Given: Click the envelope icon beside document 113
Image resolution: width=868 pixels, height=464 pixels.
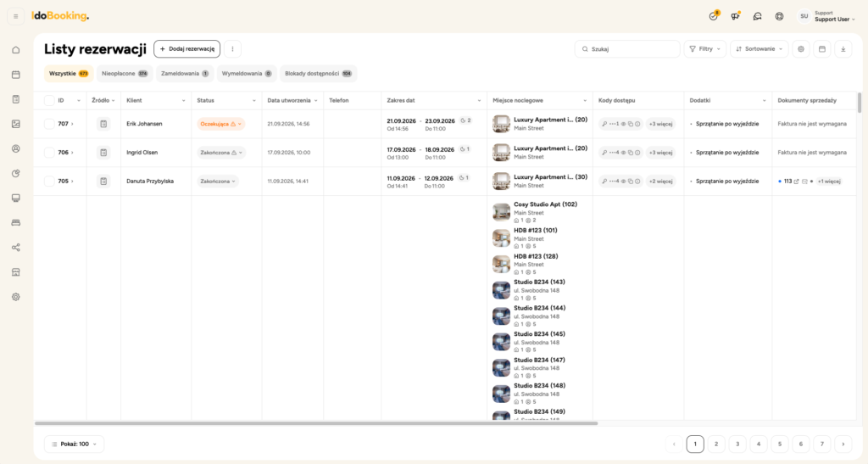Looking at the screenshot, I should pos(805,181).
